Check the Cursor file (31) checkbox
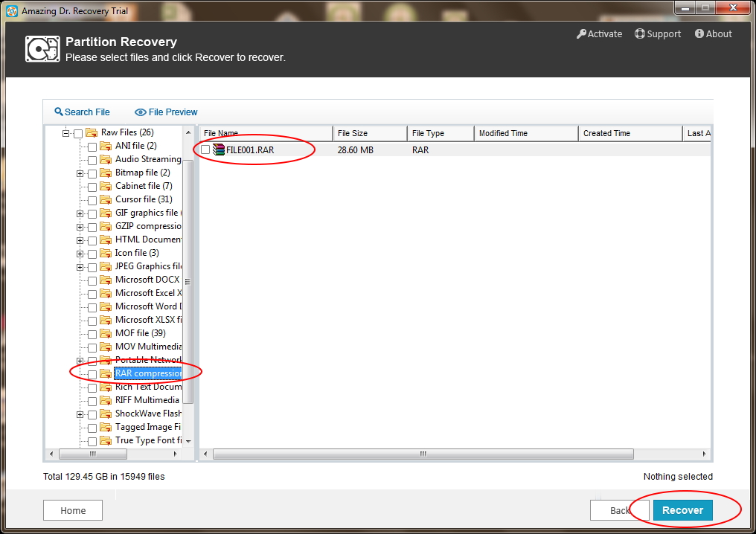The height and width of the screenshot is (534, 756). pyautogui.click(x=91, y=199)
